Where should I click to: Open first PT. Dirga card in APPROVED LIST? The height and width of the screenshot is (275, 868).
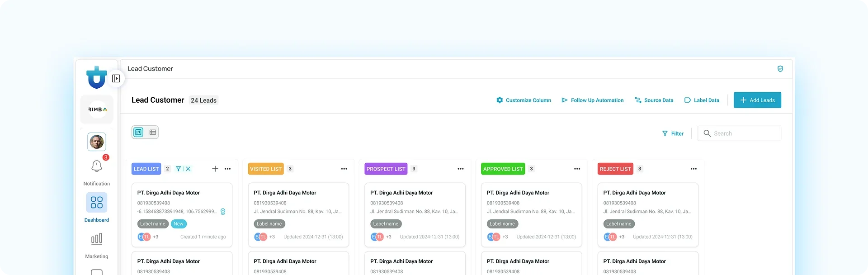[532, 215]
